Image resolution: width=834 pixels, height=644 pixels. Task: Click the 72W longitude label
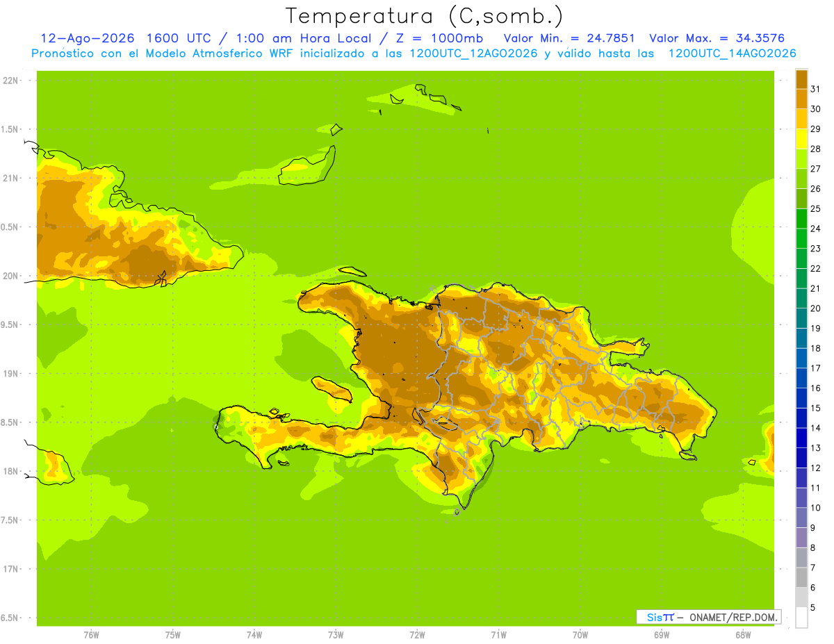pyautogui.click(x=417, y=635)
